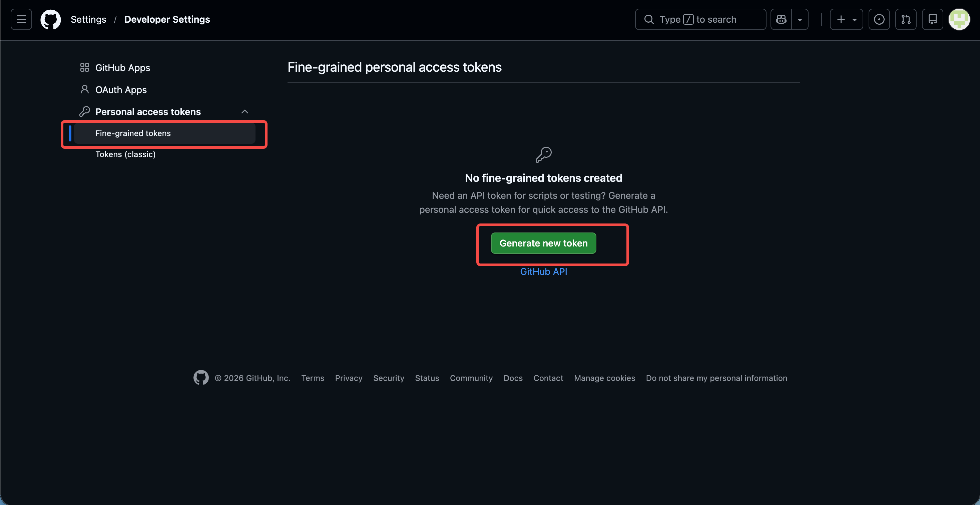Open the Community footer link

pyautogui.click(x=471, y=378)
